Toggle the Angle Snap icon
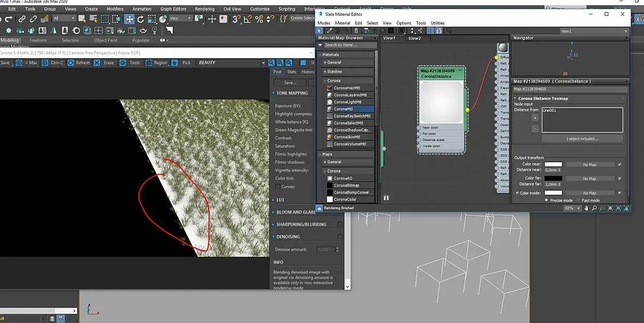 [248, 19]
